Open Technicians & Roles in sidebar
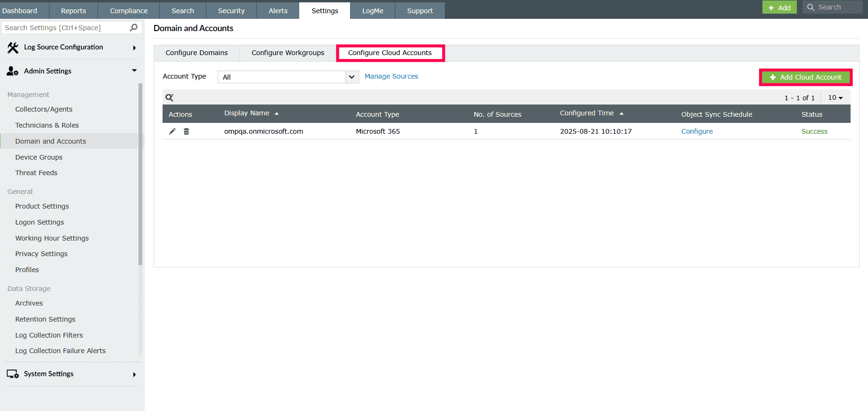 [x=47, y=125]
